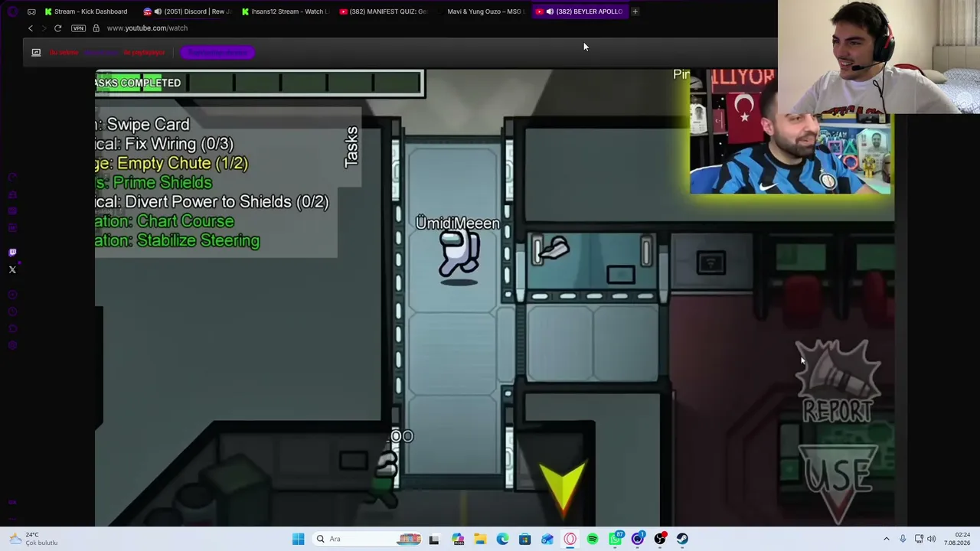The image size is (980, 551).
Task: Reload the YouTube page
Action: pyautogui.click(x=57, y=28)
